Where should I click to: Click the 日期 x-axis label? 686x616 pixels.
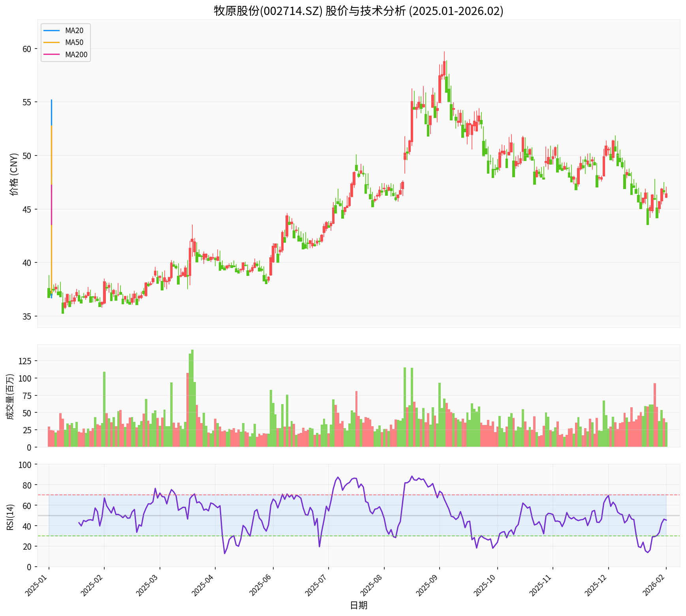(x=358, y=605)
